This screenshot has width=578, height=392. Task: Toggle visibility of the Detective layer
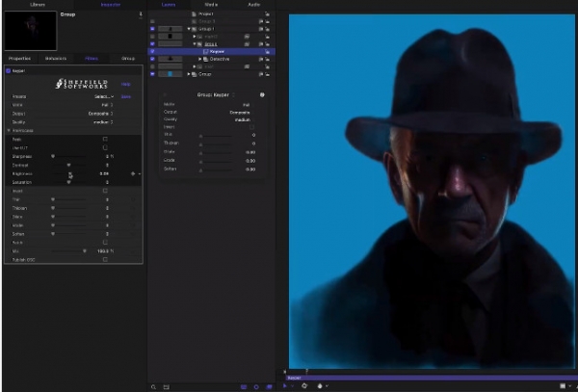pos(152,59)
